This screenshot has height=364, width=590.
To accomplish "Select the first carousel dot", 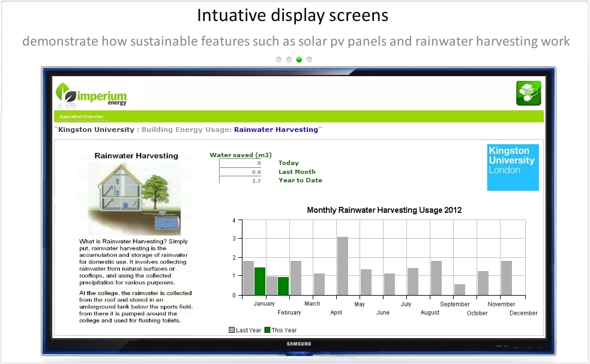I will [x=278, y=59].
